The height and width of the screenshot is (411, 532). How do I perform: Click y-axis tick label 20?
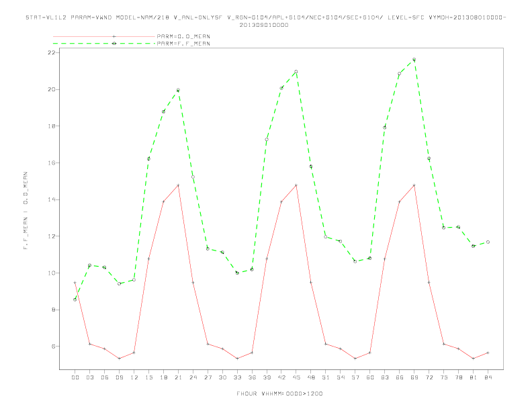pos(52,89)
